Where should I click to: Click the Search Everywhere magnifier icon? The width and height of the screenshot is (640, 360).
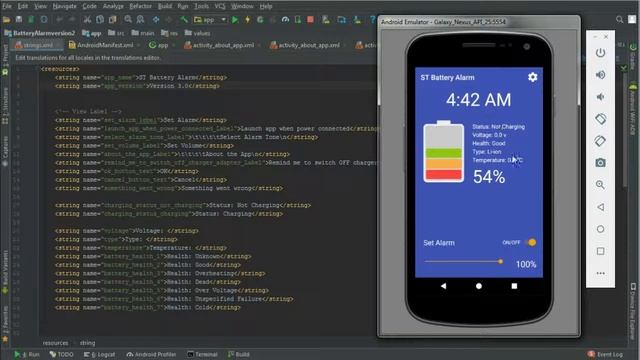[619, 19]
